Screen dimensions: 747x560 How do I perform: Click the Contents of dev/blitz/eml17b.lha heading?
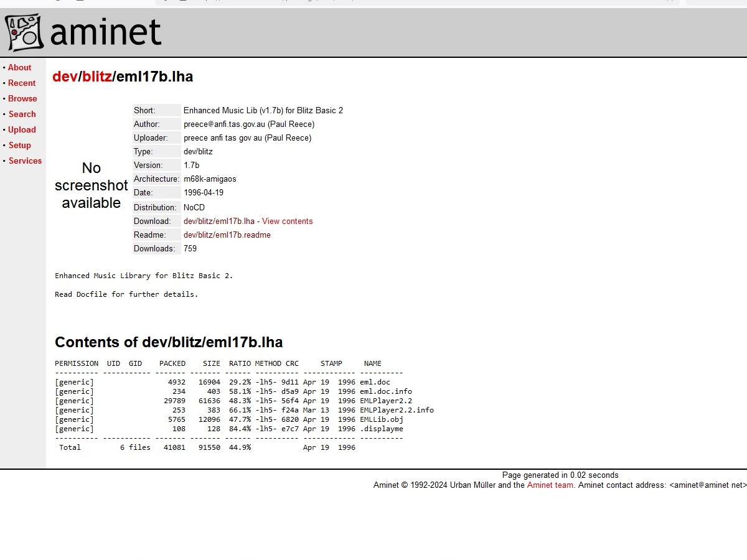click(x=169, y=342)
